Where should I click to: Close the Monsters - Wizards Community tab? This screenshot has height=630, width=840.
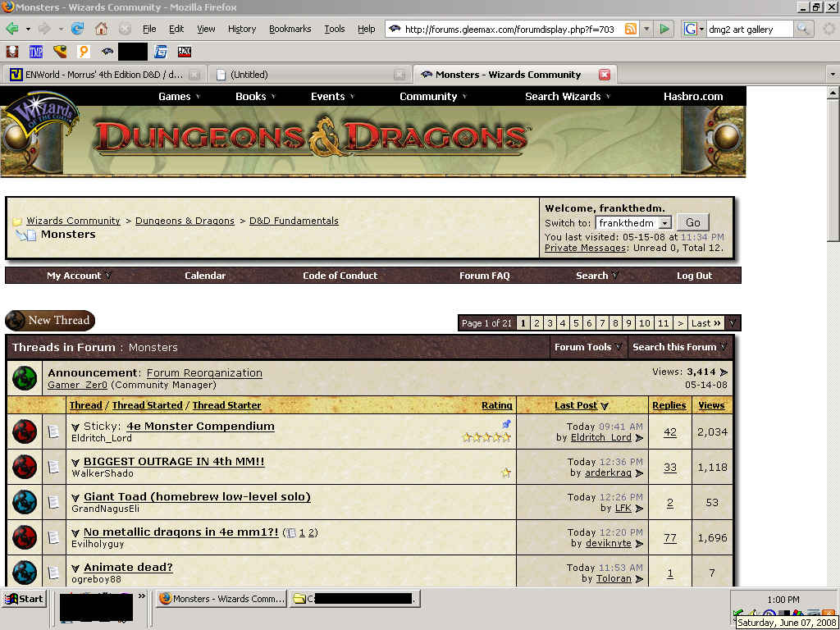(x=605, y=75)
